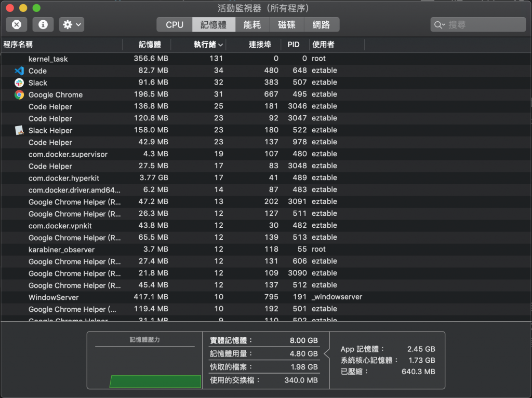Select com.docker.driver.amd64 process
532x398 pixels.
click(x=266, y=189)
